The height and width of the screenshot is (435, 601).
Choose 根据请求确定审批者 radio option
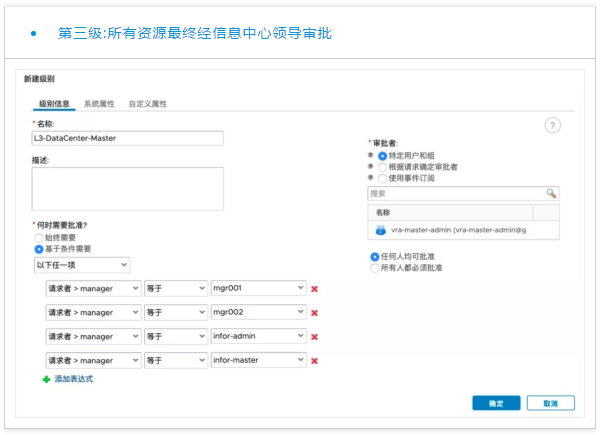click(382, 167)
